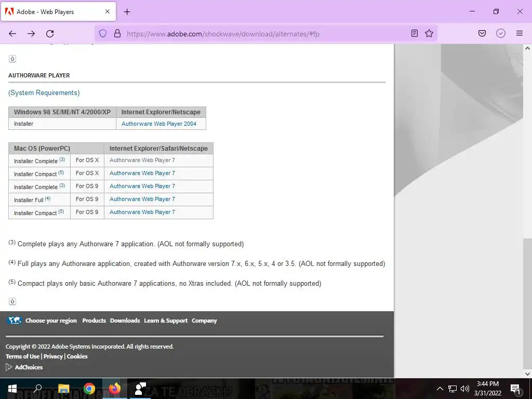
Task: Toggle reader view icon
Action: click(x=414, y=33)
